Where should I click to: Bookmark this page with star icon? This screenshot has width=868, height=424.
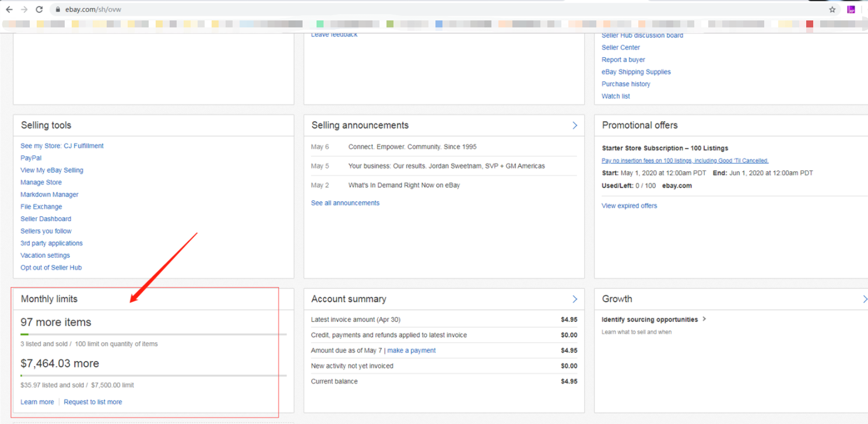[x=832, y=9]
